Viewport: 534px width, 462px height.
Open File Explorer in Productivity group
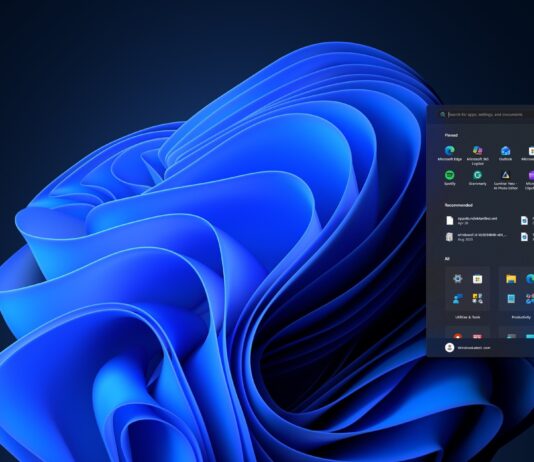click(511, 279)
